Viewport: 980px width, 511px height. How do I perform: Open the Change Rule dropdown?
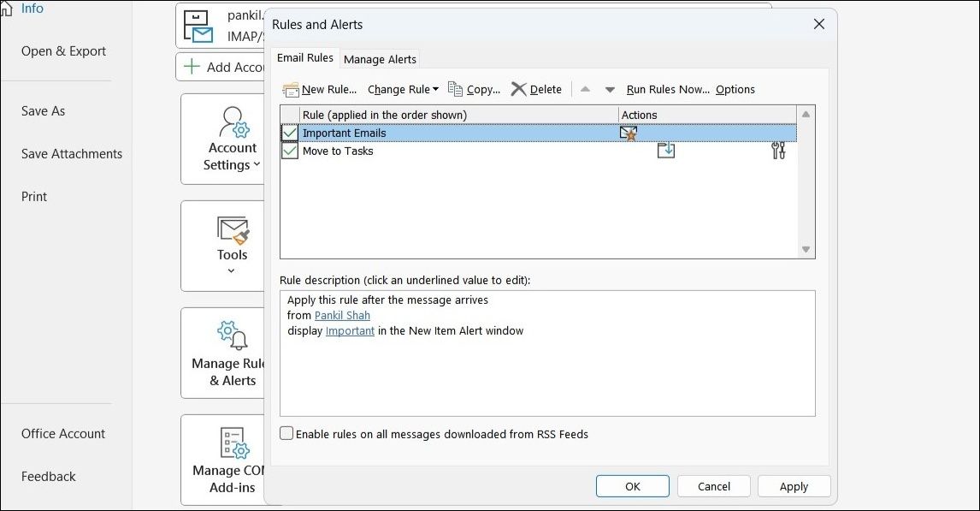point(403,89)
